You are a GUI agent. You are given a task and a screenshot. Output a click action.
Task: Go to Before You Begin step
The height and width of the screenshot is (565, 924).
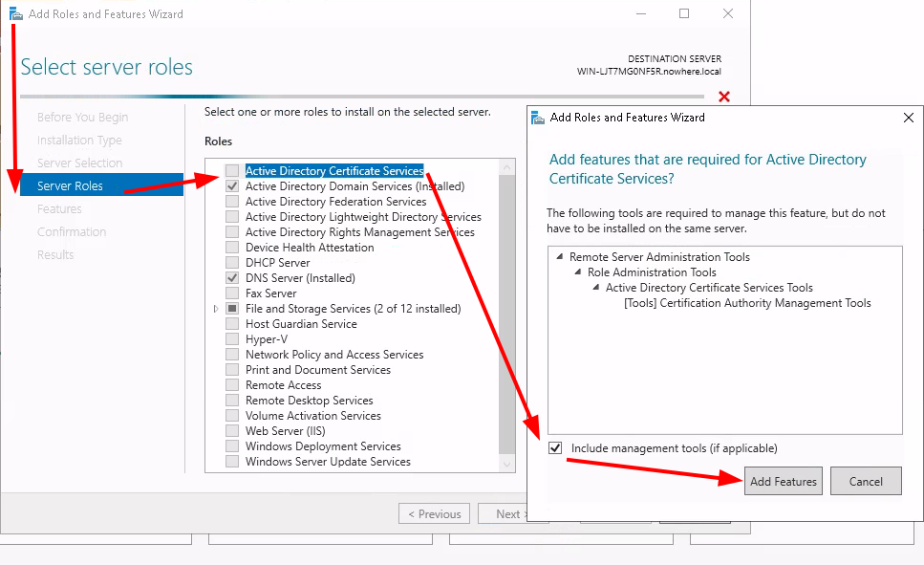(x=82, y=118)
